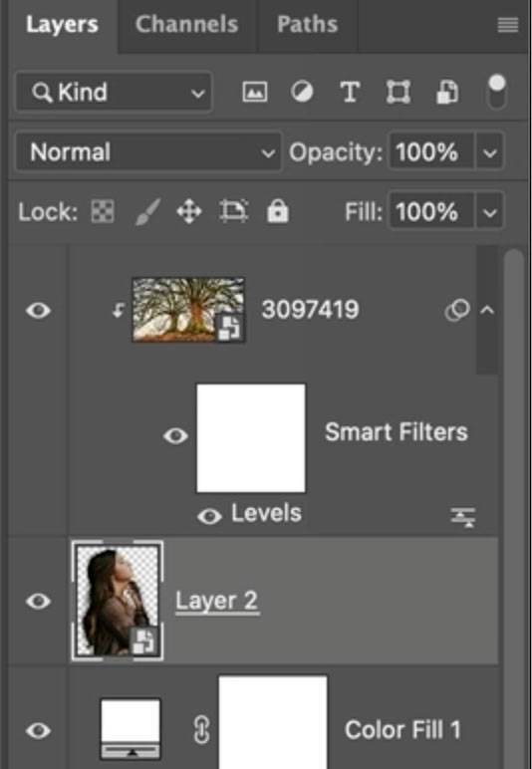Filter for type layers icon
532x769 pixels.
pyautogui.click(x=350, y=92)
